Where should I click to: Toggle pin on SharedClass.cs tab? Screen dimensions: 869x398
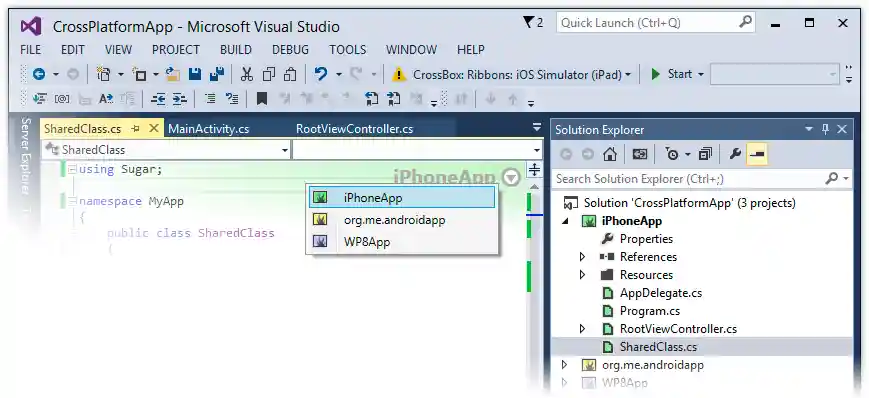pos(136,129)
